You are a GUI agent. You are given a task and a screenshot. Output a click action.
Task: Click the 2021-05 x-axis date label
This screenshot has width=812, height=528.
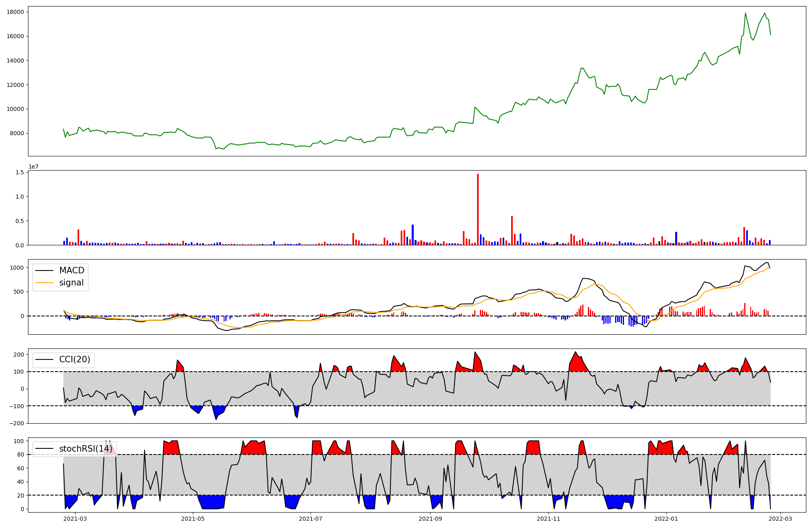[193, 519]
